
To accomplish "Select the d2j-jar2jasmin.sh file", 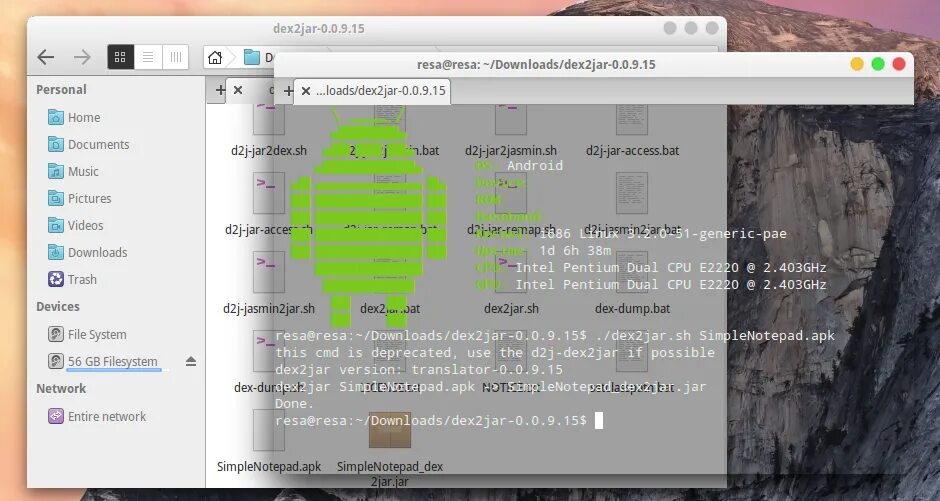I will (x=511, y=132).
